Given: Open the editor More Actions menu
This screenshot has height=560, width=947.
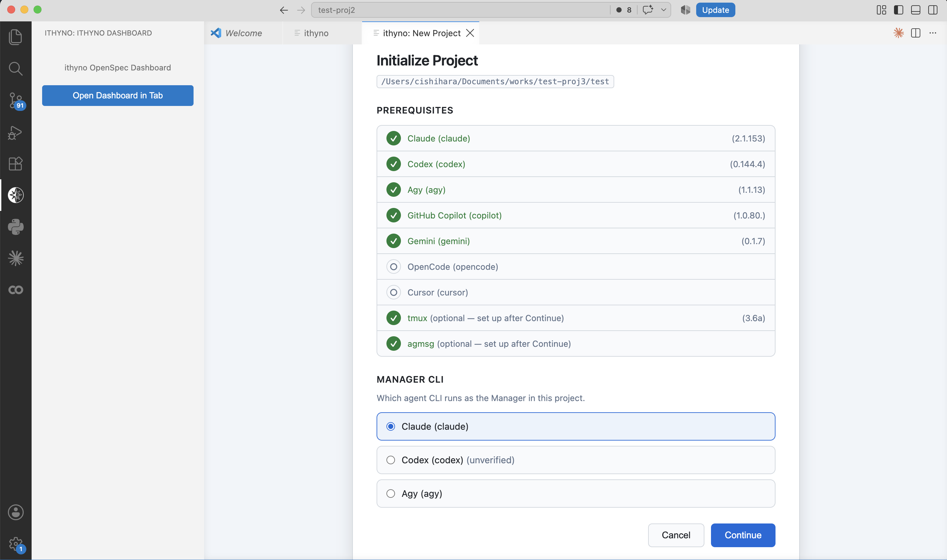Looking at the screenshot, I should click(x=933, y=33).
